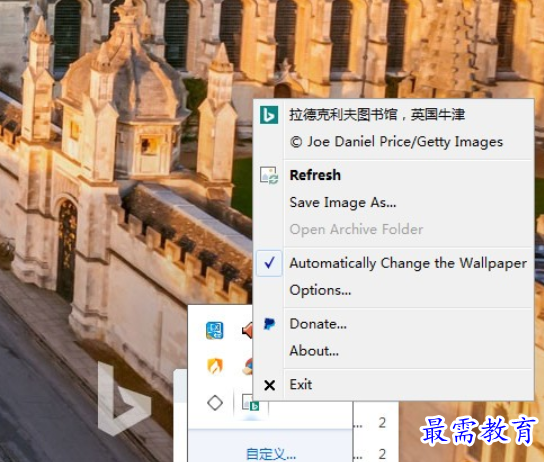Screen dimensions: 544x462
Task: Click the diamond outline tray icon
Action: pyautogui.click(x=215, y=403)
